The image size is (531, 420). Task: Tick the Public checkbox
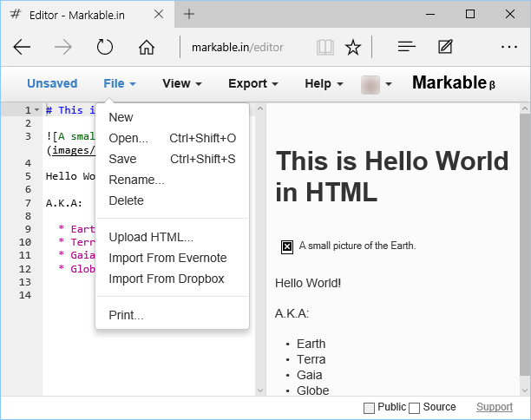point(369,408)
